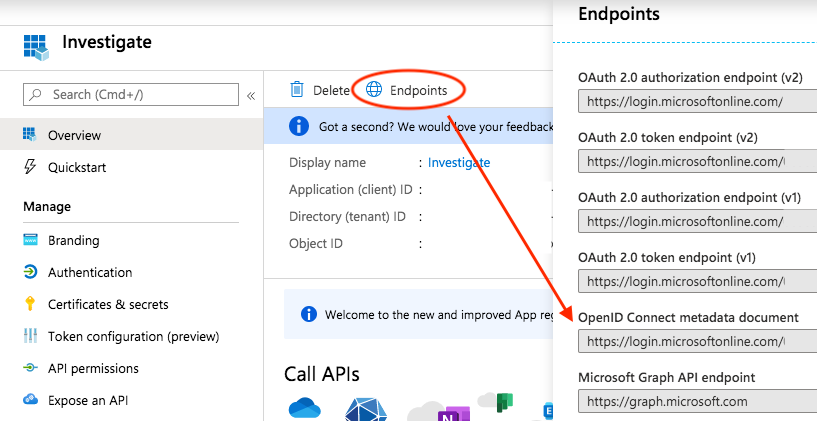
Task: Click the Authentication sidebar icon
Action: coord(29,272)
